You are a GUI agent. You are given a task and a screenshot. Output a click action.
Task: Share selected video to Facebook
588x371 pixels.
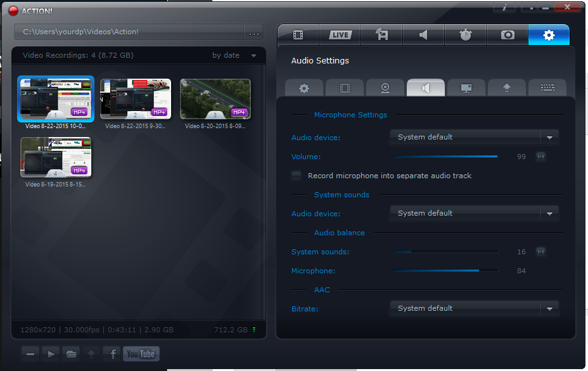113,354
